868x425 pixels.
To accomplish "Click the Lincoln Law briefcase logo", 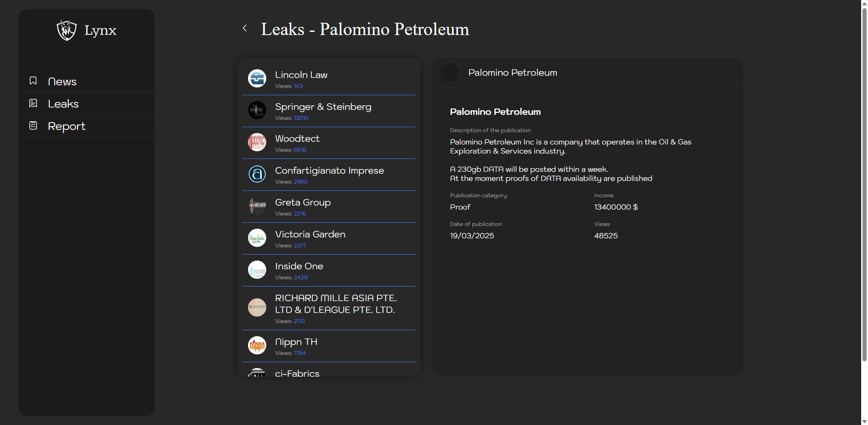I will pyautogui.click(x=257, y=78).
